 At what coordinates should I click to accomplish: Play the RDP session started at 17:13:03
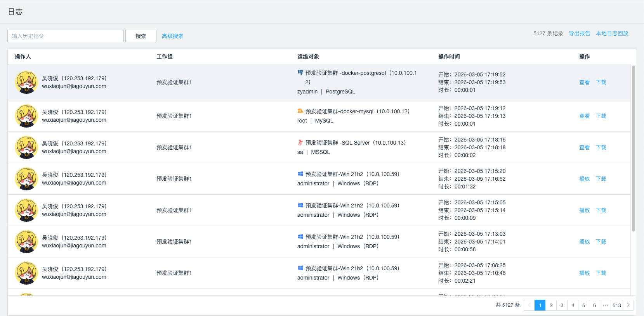[584, 242]
